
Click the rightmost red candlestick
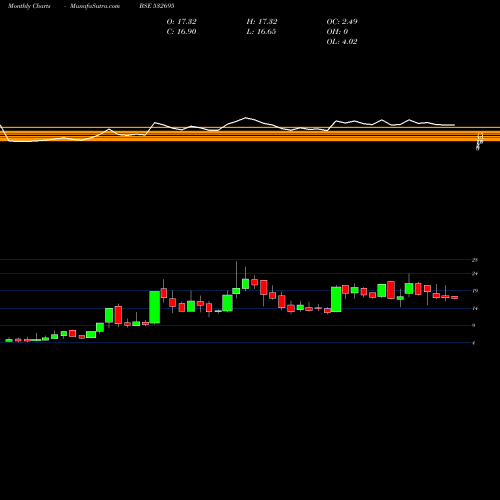click(x=455, y=297)
